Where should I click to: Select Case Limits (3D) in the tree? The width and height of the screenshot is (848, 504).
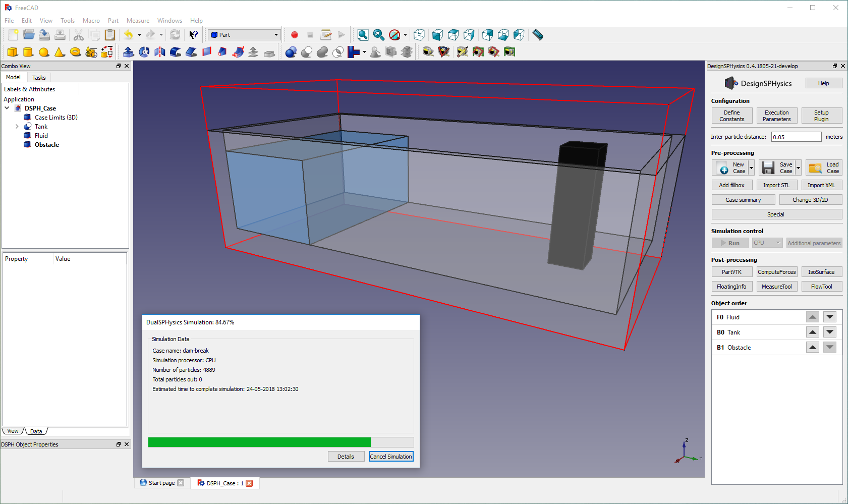[x=56, y=118]
